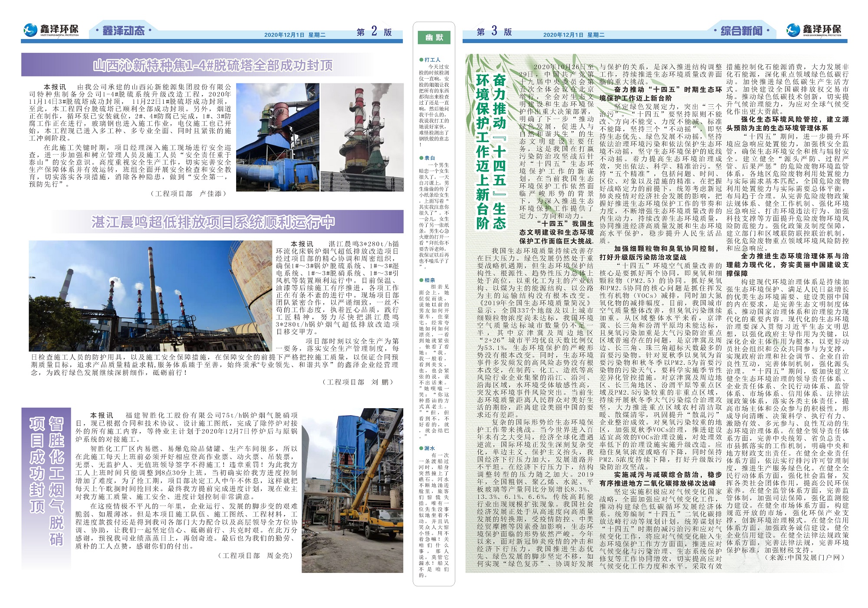Click the green bullet beside 打工人
The image size is (868, 608).
[421, 59]
